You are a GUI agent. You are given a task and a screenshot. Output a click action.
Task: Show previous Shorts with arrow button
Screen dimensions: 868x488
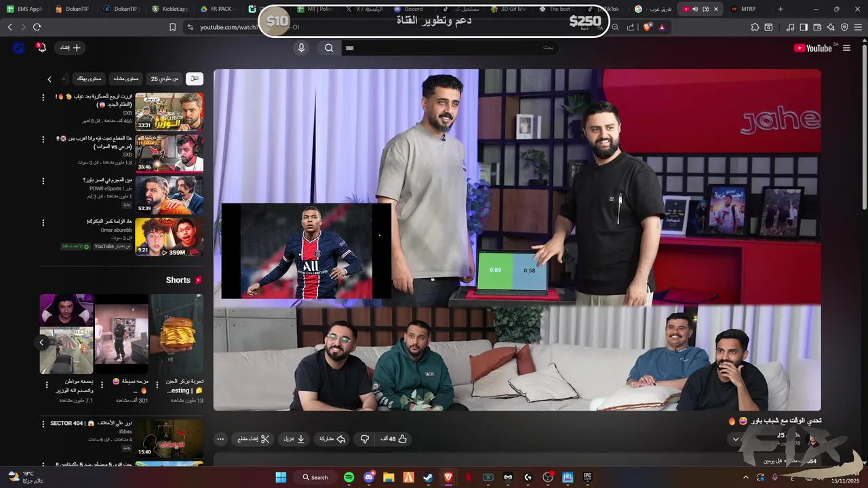[x=41, y=342]
